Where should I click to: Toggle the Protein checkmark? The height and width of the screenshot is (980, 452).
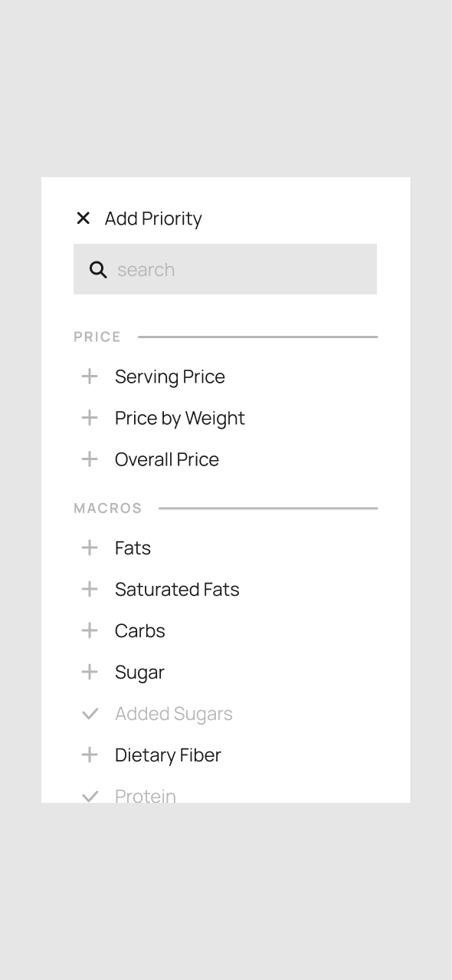click(90, 796)
